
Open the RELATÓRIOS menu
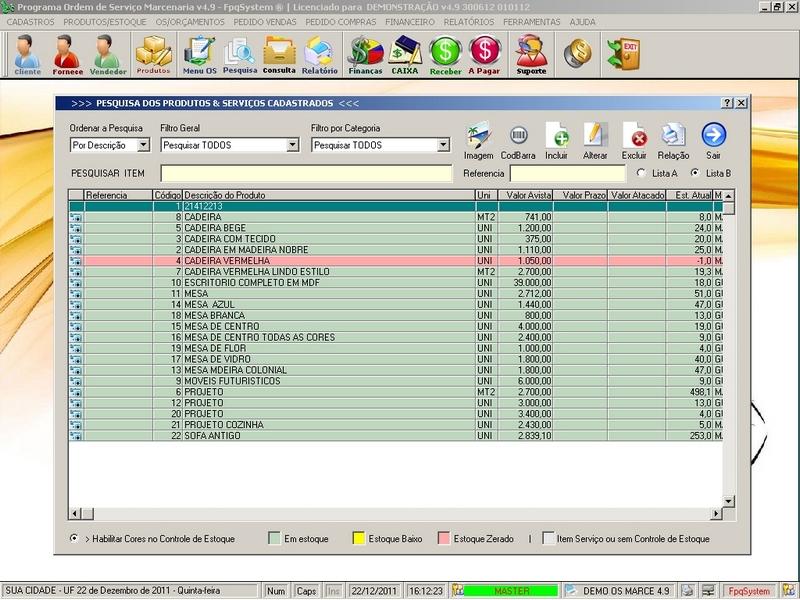click(x=468, y=21)
